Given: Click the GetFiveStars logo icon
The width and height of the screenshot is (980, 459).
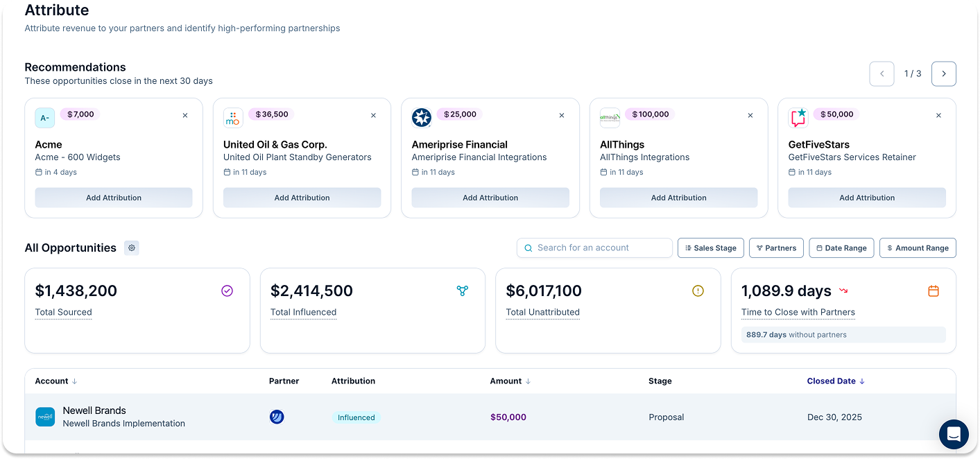Looking at the screenshot, I should (798, 118).
